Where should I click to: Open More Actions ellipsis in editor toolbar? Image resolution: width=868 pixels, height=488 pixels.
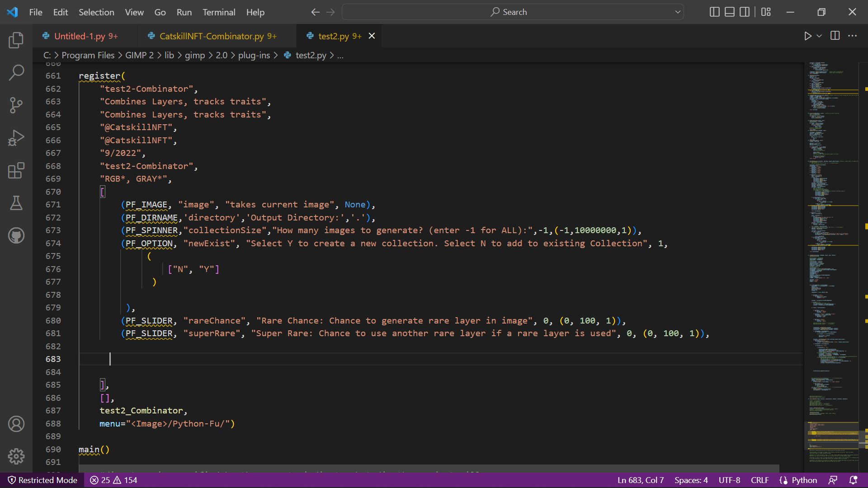(853, 36)
